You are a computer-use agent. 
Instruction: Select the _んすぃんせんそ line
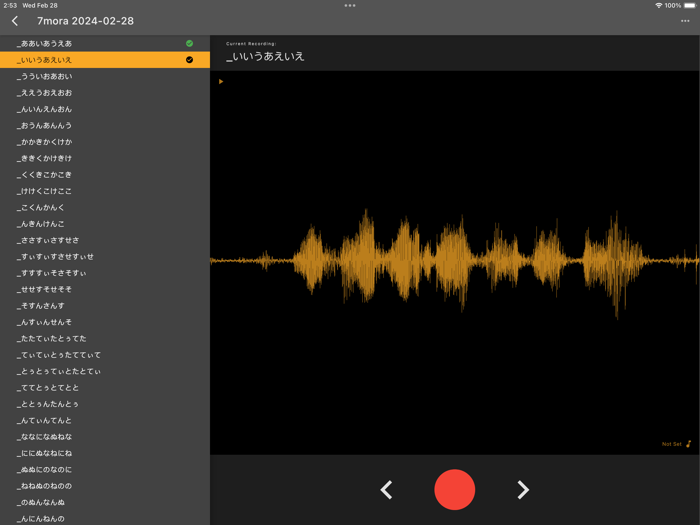pyautogui.click(x=105, y=322)
